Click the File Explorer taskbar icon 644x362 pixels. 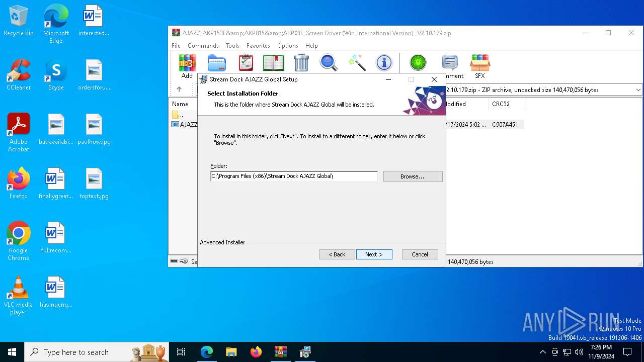[231, 352]
